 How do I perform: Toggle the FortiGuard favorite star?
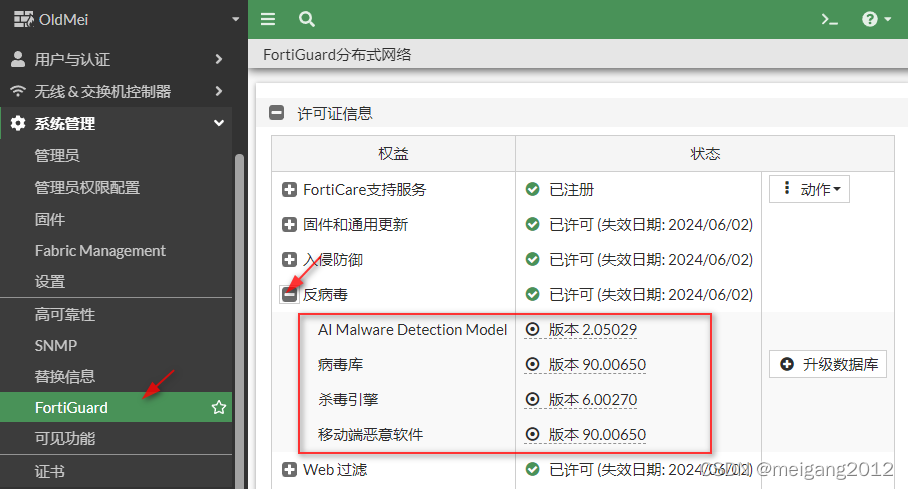pyautogui.click(x=218, y=407)
